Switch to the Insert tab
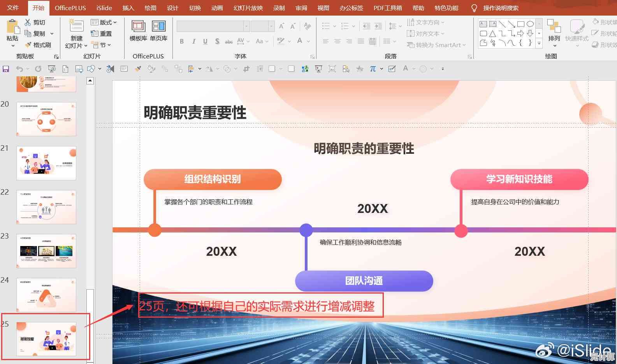 click(x=128, y=8)
